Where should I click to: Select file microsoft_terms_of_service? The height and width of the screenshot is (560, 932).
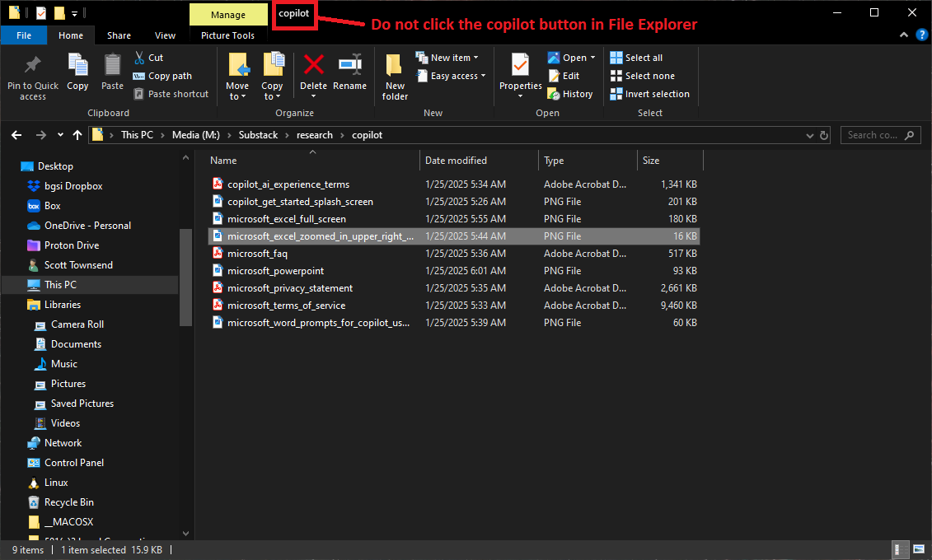[x=287, y=306]
